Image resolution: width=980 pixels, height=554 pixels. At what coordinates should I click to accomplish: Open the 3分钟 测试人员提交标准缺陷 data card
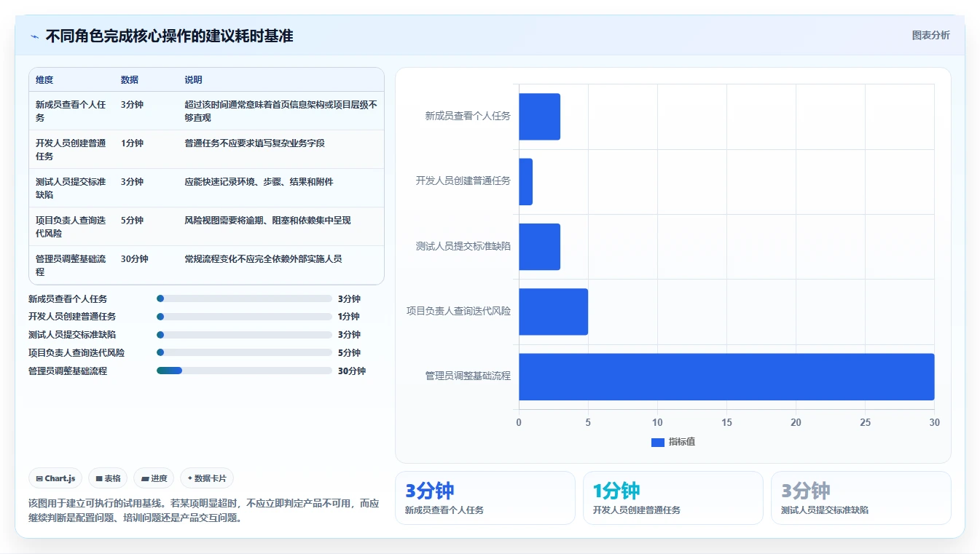coord(861,498)
